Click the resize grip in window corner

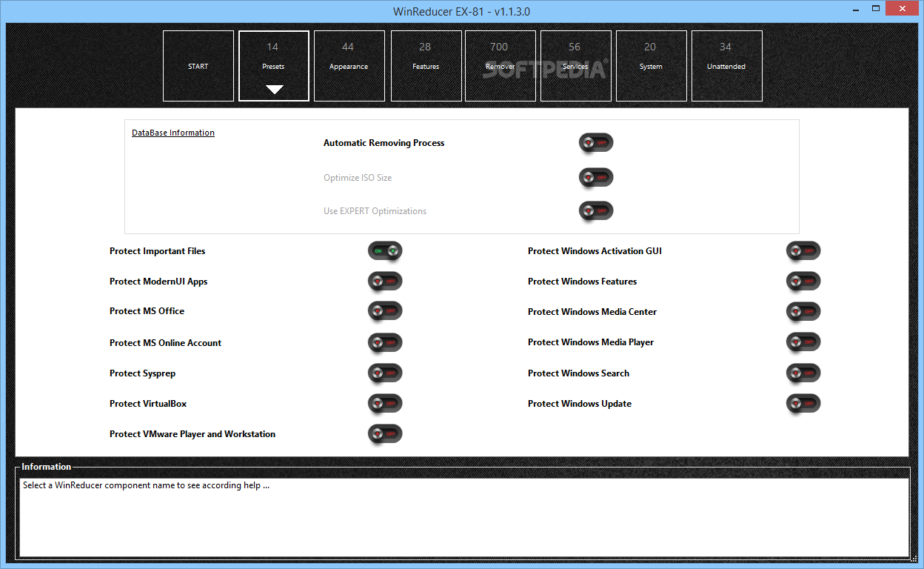tap(914, 559)
